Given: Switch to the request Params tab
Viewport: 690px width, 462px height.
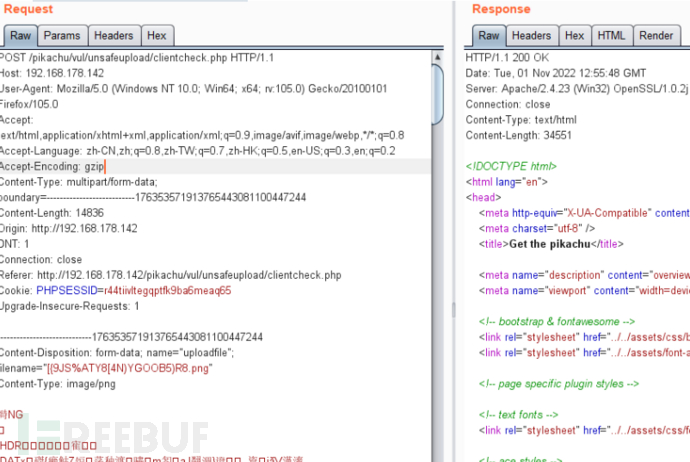Looking at the screenshot, I should (62, 36).
